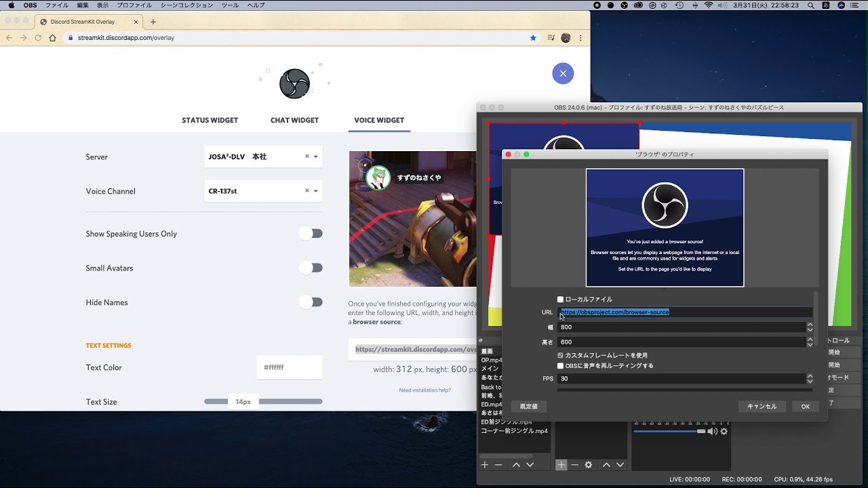This screenshot has height=488, width=868.
Task: Add a source with the highlighted plus icon
Action: [x=561, y=465]
